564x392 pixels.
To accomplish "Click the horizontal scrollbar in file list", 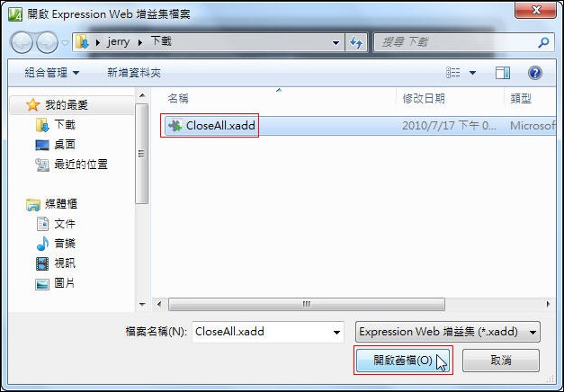I will coord(306,304).
